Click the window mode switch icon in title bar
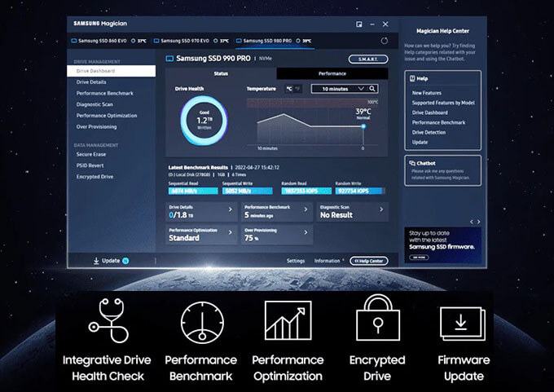 click(x=358, y=24)
